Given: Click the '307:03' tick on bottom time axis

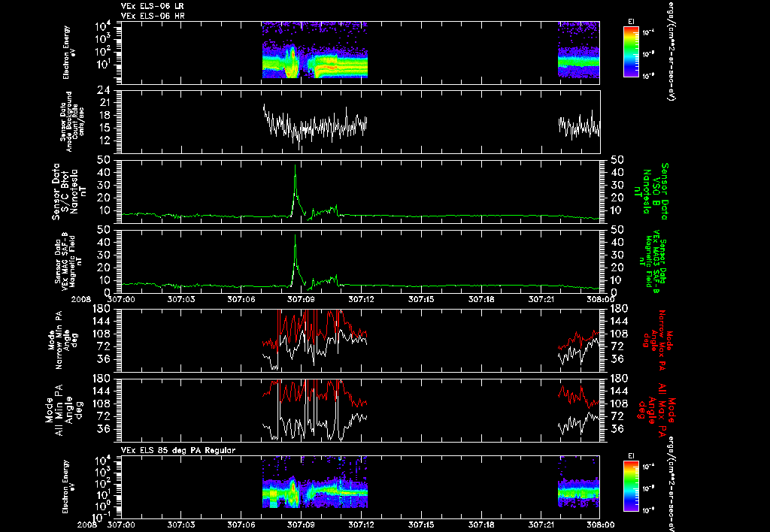Looking at the screenshot, I should coord(181,525).
